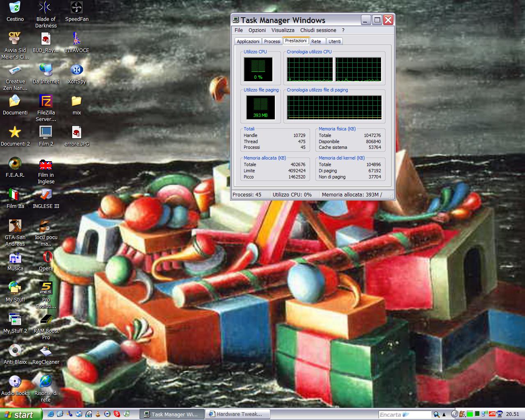Open the VIVAVOCE shortcut
The width and height of the screenshot is (525, 420).
(77, 43)
